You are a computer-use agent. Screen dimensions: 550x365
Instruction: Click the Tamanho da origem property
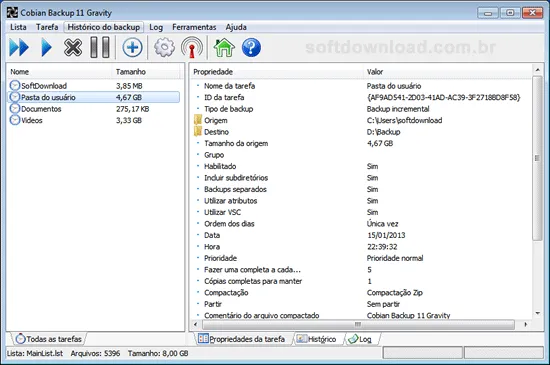236,143
